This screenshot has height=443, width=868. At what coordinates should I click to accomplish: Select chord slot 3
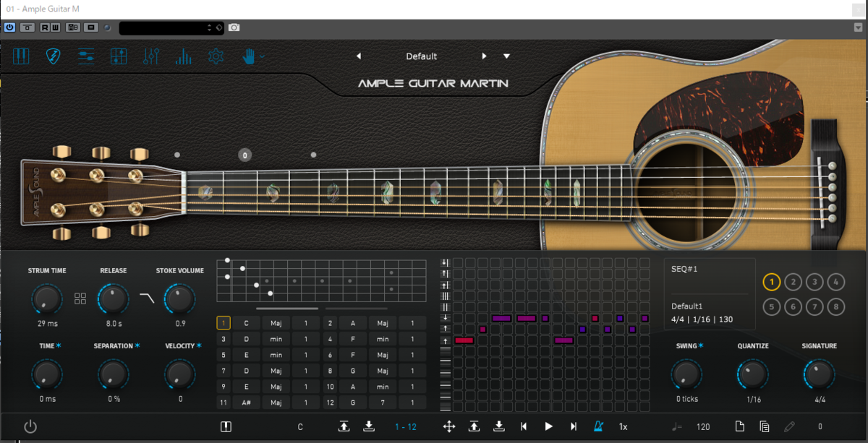(x=224, y=339)
